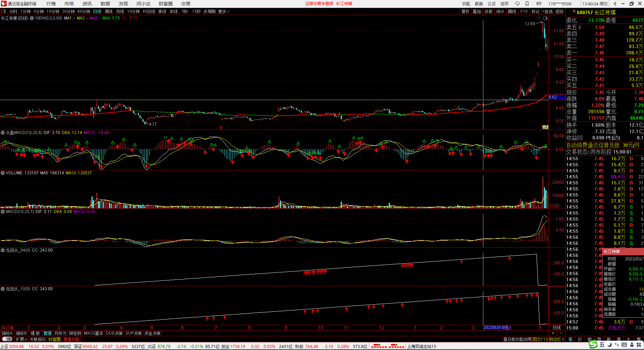Screen dimensions: 644x350
Task: Open the customer service headset icon
Action: 517,4
